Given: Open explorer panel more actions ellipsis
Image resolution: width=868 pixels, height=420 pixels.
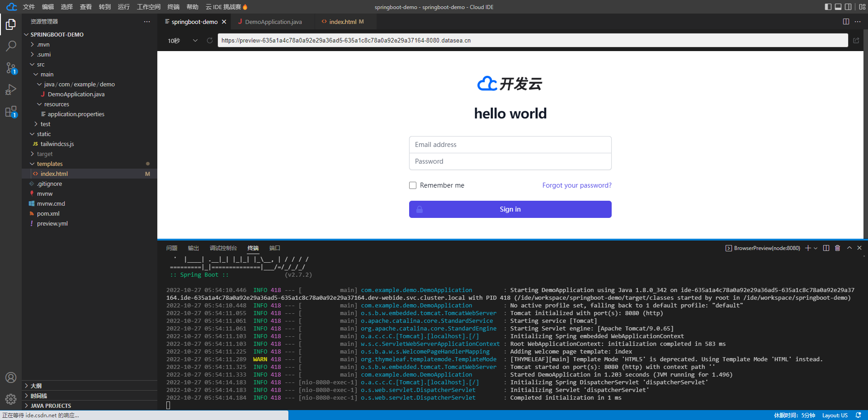Looking at the screenshot, I should tap(147, 22).
